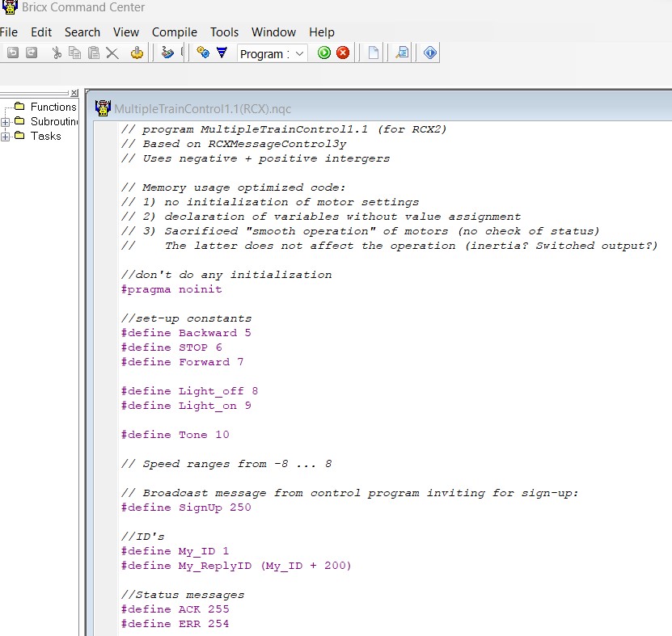Viewport: 672px width, 636px height.
Task: Download program with the blue funnel arrow icon
Action: (x=222, y=53)
